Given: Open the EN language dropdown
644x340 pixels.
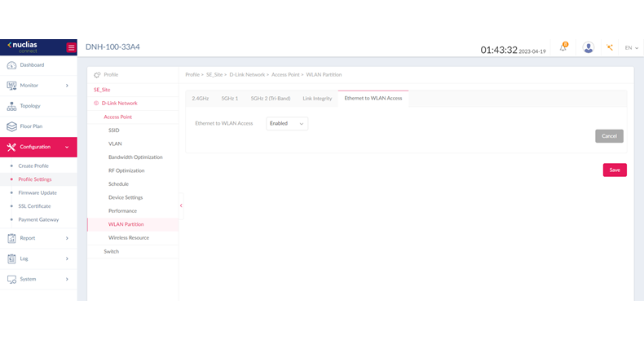Looking at the screenshot, I should [x=632, y=48].
